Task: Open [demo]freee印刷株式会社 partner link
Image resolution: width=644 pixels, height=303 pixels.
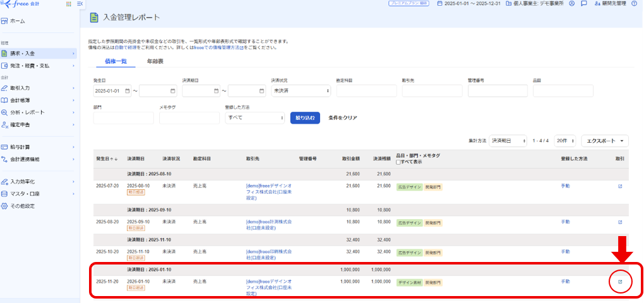Action: click(269, 254)
